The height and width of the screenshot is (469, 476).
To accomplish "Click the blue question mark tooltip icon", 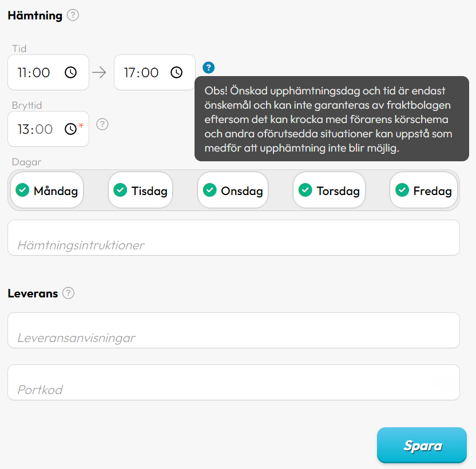I will (x=209, y=67).
